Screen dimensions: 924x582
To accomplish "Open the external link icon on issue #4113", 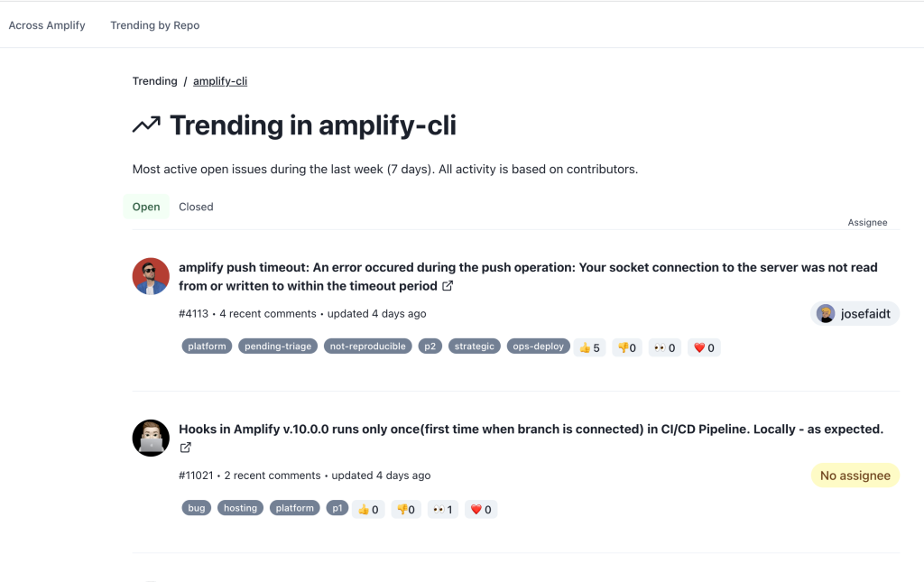I will [448, 285].
